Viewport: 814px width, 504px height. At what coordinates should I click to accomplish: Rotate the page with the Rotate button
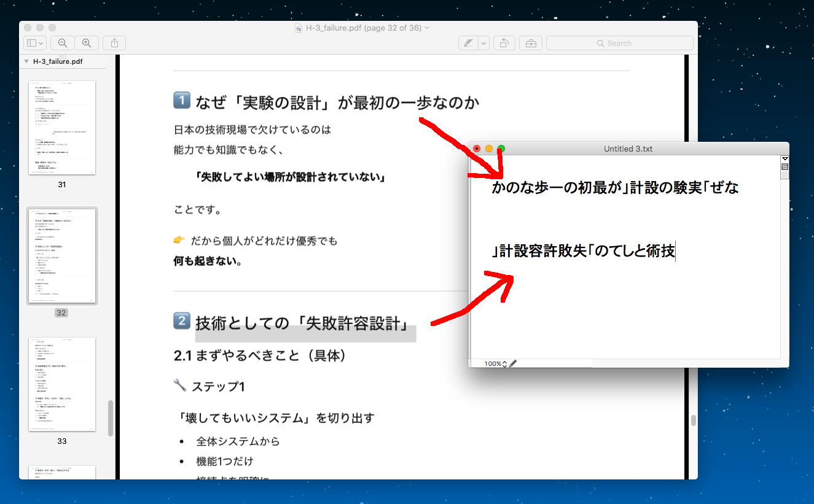coord(504,43)
